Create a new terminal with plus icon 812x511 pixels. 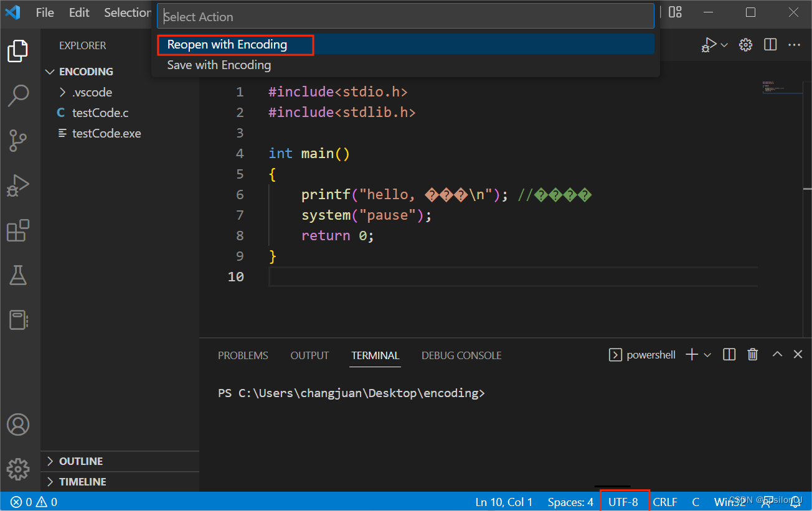click(x=692, y=355)
